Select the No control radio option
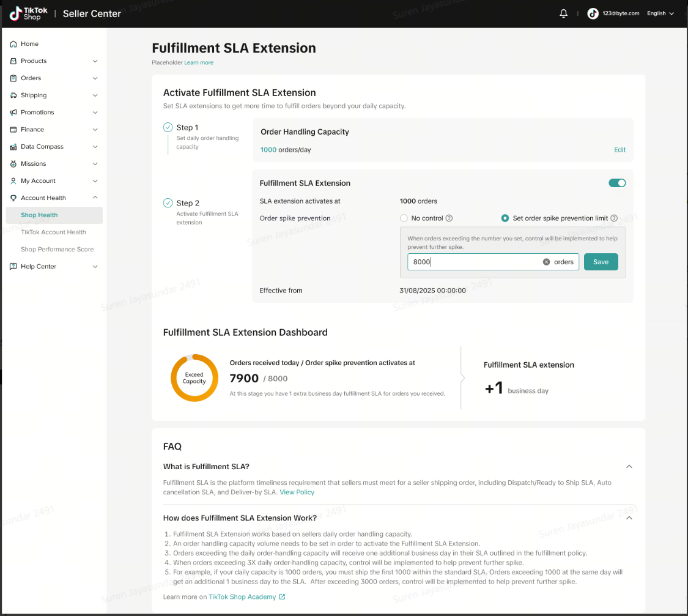The height and width of the screenshot is (616, 688). (x=404, y=218)
